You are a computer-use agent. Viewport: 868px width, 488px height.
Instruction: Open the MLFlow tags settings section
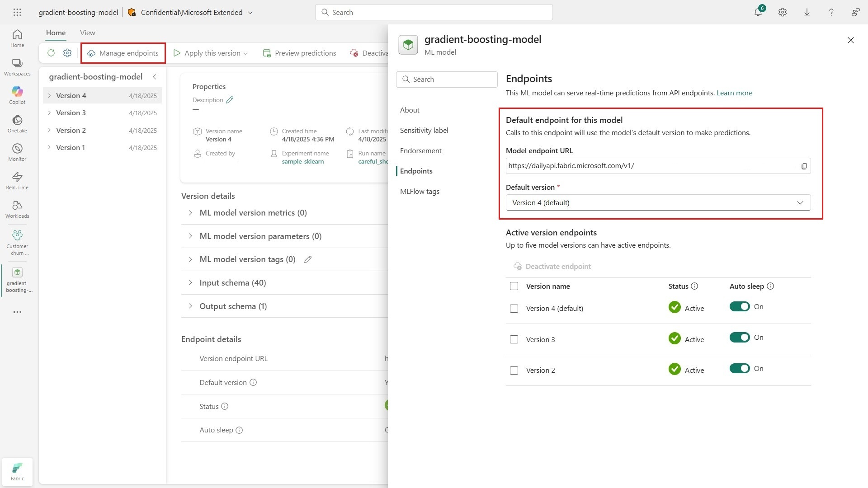tap(420, 191)
